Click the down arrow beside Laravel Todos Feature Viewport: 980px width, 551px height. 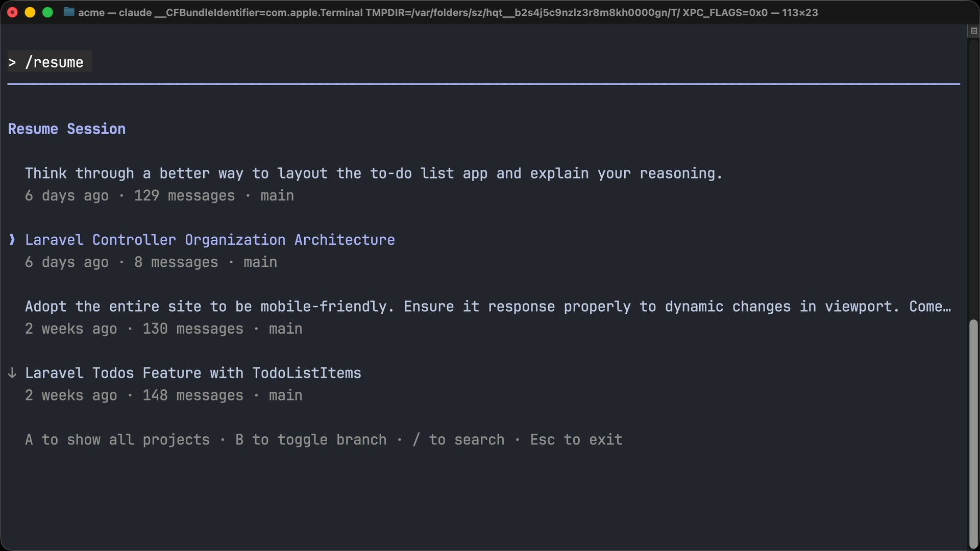pos(11,373)
